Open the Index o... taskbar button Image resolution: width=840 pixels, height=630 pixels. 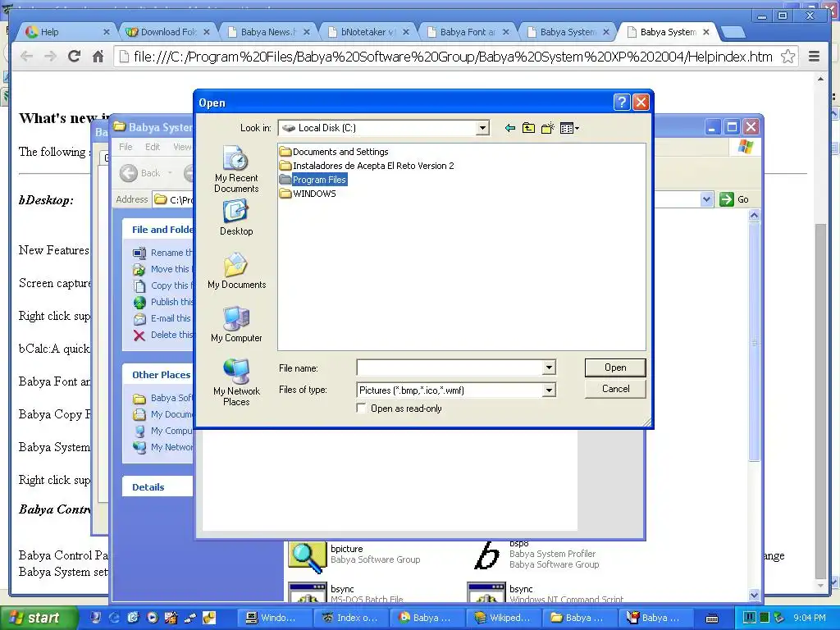click(x=351, y=618)
